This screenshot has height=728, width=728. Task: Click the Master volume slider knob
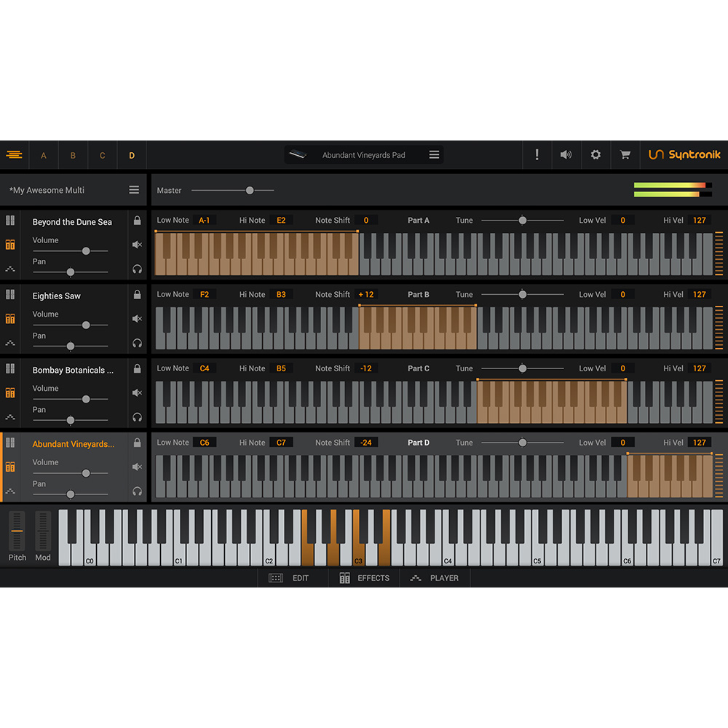pyautogui.click(x=250, y=190)
